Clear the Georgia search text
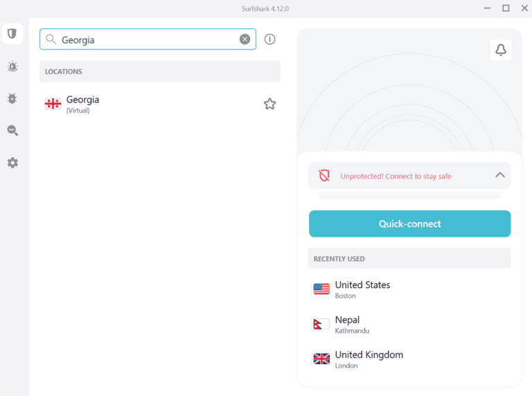The width and height of the screenshot is (532, 396). 245,39
